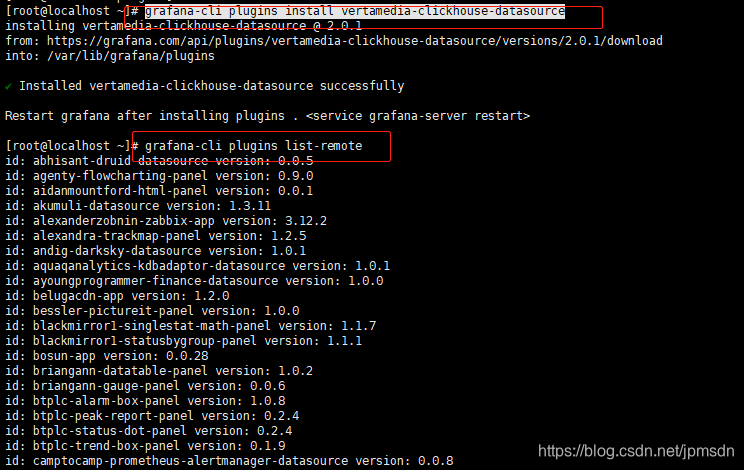
Task: Click the bessler-pictureit-panel version 1.0.0 line
Action: pyautogui.click(x=152, y=311)
